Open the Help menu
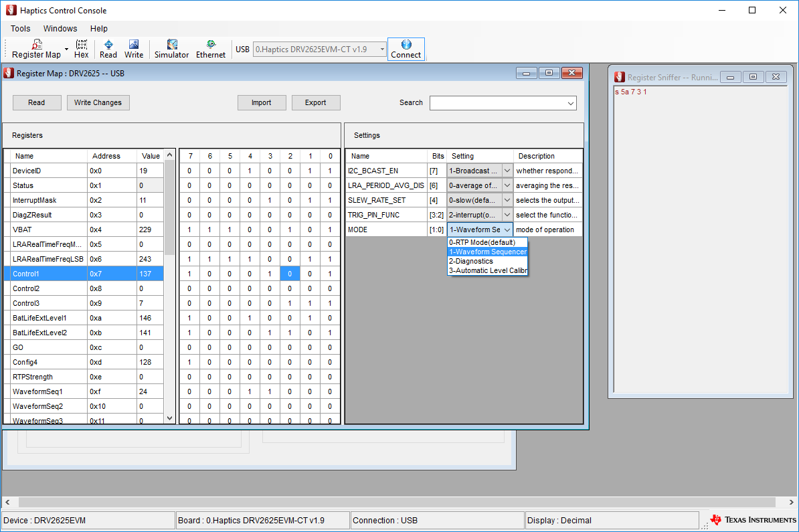Viewport: 799px width, 532px height. 99,29
